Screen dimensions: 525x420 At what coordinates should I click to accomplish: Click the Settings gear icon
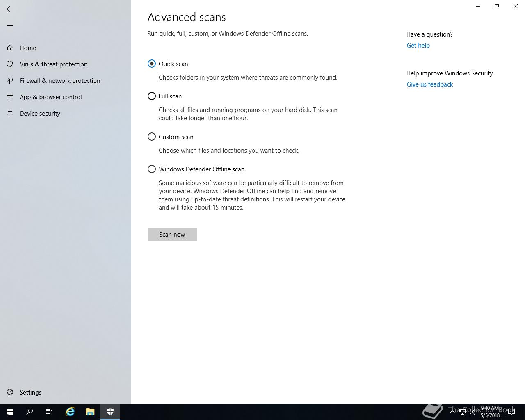click(10, 393)
